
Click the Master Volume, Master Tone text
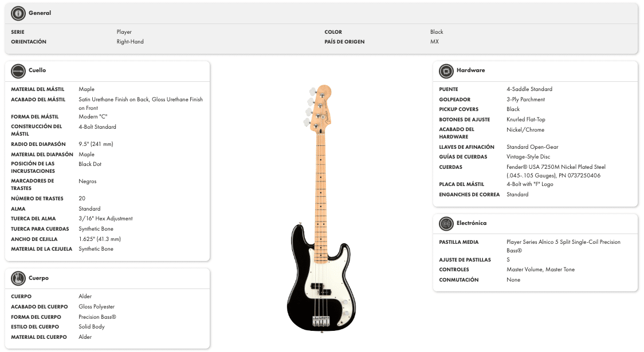540,270
